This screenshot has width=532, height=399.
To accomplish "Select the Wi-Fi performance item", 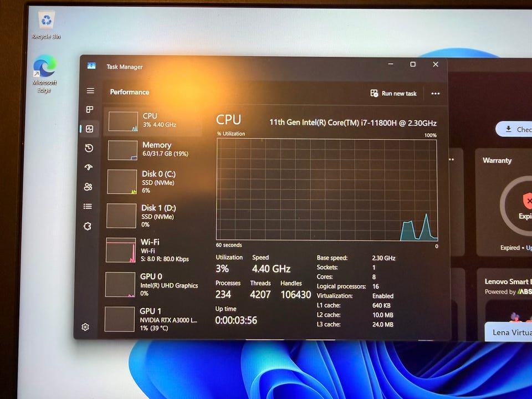I will tap(152, 250).
